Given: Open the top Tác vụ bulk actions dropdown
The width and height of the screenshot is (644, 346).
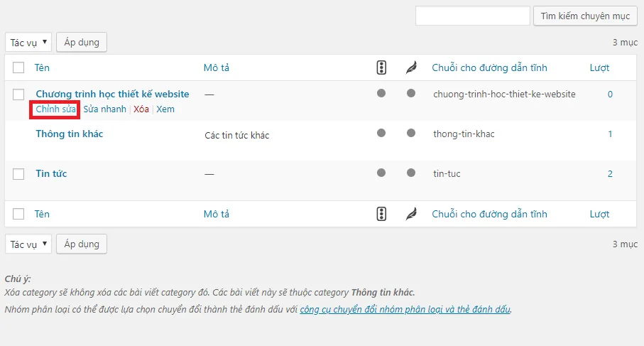Looking at the screenshot, I should [28, 43].
